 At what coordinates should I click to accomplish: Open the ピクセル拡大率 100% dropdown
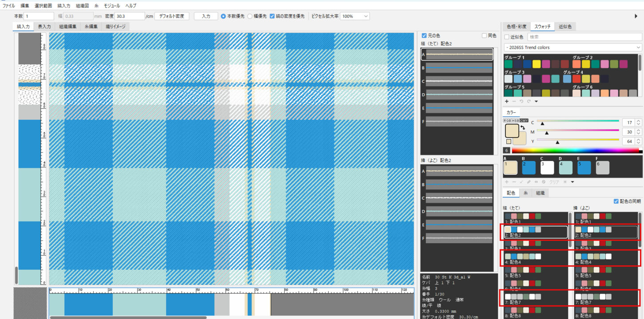pos(355,16)
